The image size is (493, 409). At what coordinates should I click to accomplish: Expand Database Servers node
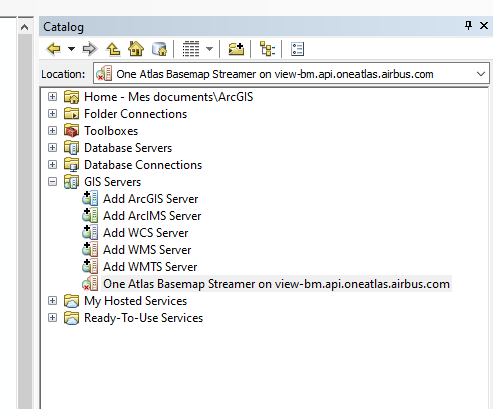tap(52, 148)
